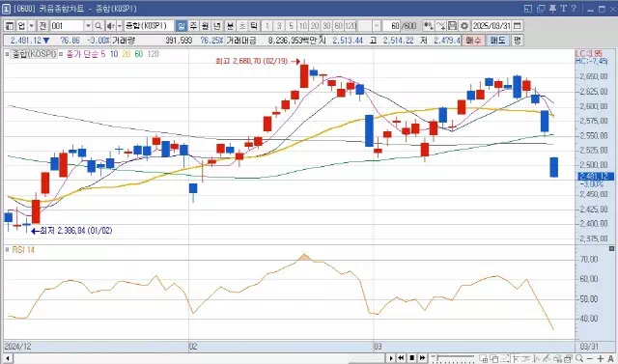Screen dimensions: 618x364
Task: Click the 매도 sell button
Action: (x=498, y=41)
